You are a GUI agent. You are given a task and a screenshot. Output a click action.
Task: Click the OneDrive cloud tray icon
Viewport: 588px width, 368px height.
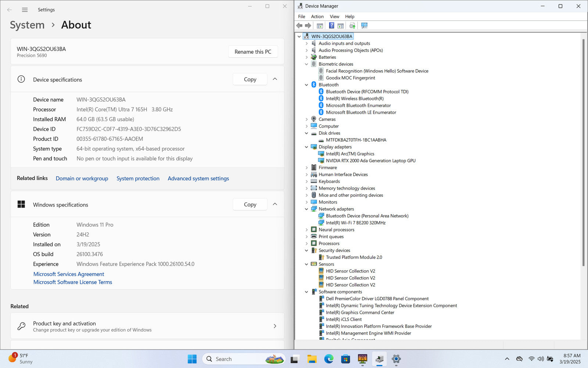[x=519, y=359]
